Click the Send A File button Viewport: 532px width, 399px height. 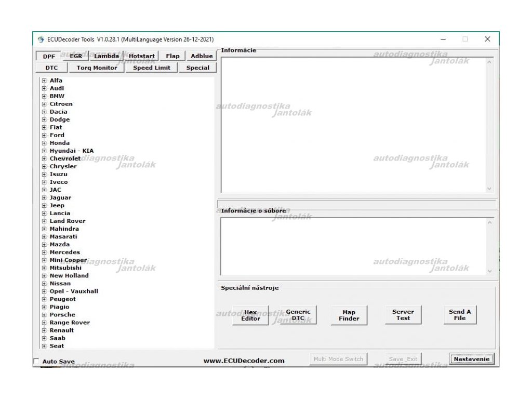coord(460,315)
